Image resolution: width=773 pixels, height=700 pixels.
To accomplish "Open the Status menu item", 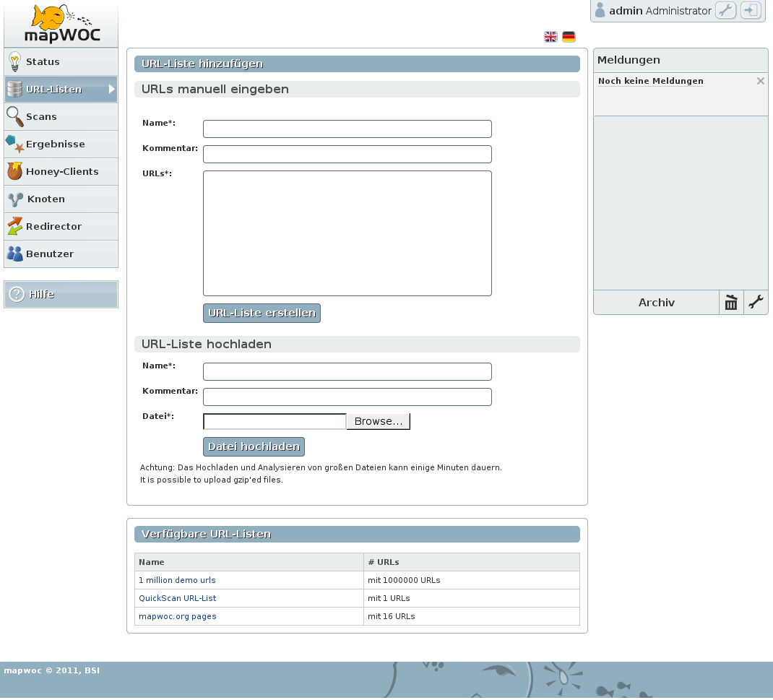I will (x=61, y=62).
